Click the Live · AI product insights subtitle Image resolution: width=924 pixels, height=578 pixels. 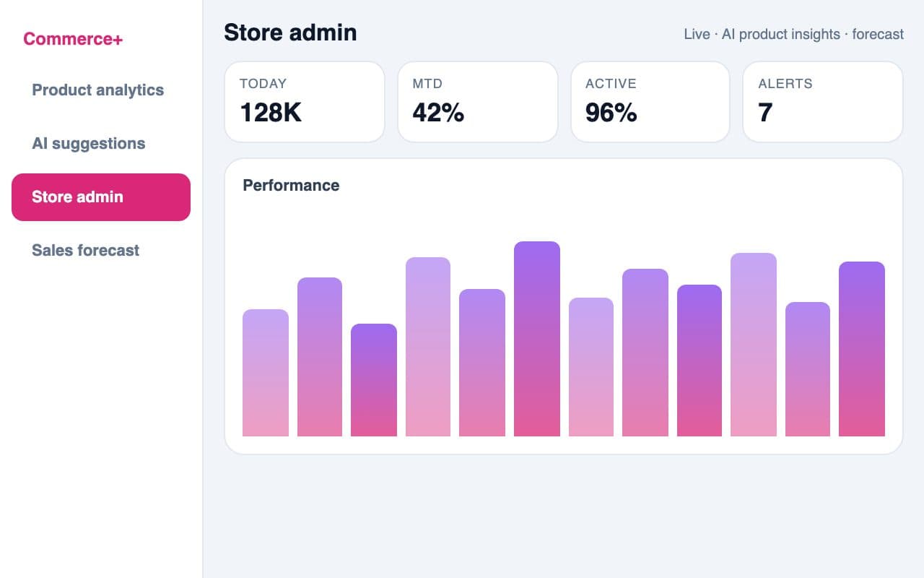tap(793, 34)
